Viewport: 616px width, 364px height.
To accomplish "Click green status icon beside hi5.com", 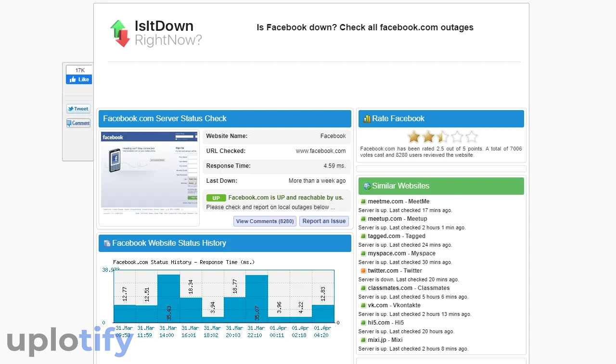I will click(x=363, y=323).
